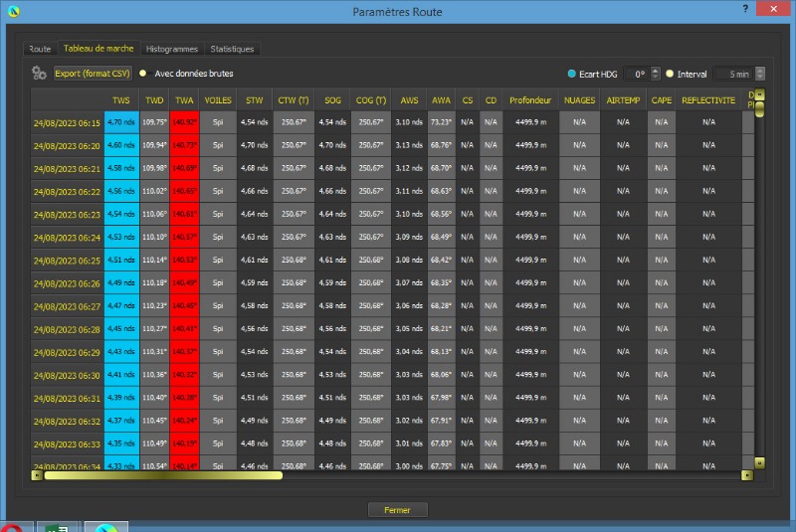Click vertical scrollbar down arrow
The width and height of the screenshot is (796, 532).
pos(759,462)
